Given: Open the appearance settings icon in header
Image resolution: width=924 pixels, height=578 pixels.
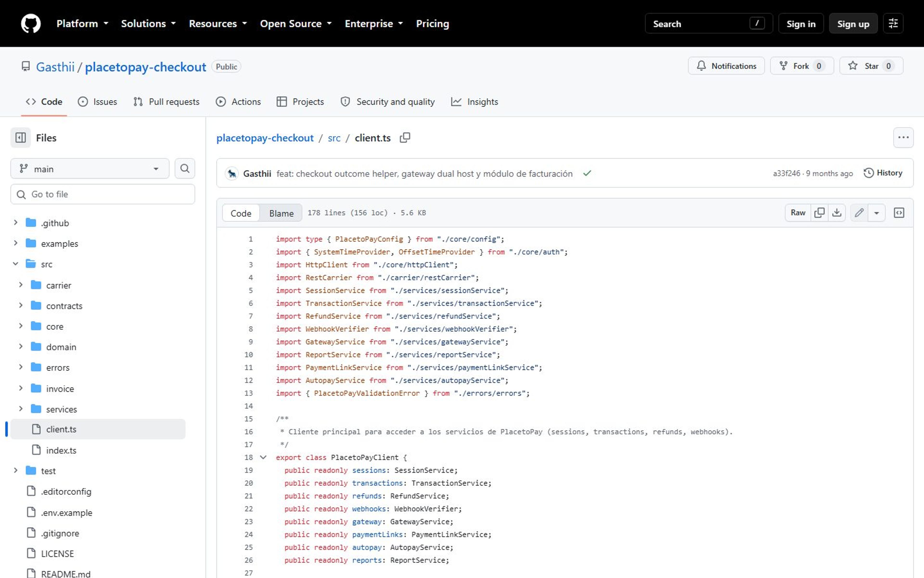Looking at the screenshot, I should [893, 24].
